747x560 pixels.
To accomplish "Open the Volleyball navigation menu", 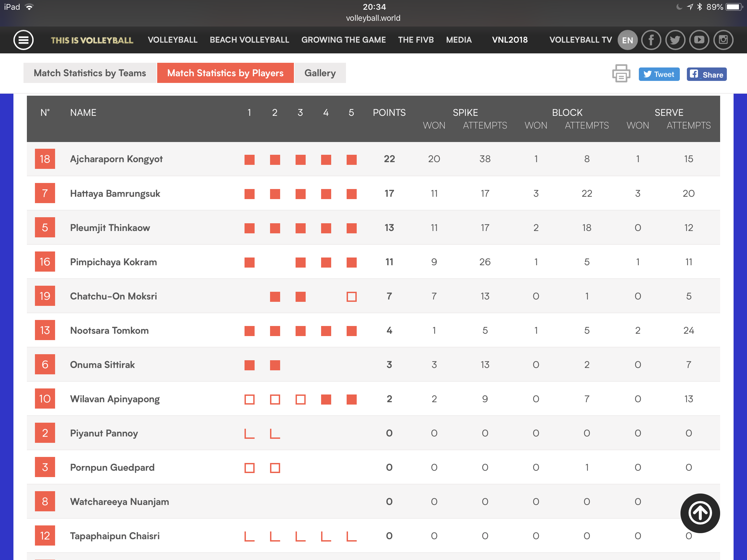I will [x=173, y=40].
